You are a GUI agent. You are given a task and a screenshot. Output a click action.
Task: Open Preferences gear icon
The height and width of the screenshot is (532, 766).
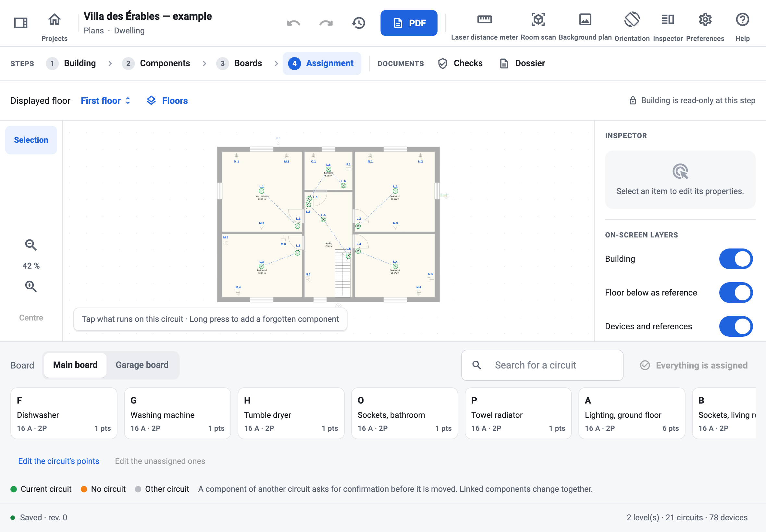(x=705, y=19)
